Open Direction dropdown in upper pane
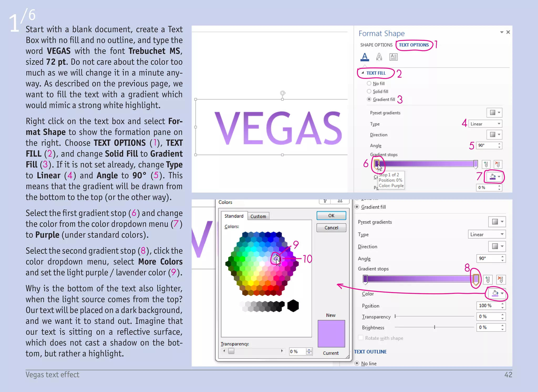The image size is (538, 392). [x=494, y=135]
